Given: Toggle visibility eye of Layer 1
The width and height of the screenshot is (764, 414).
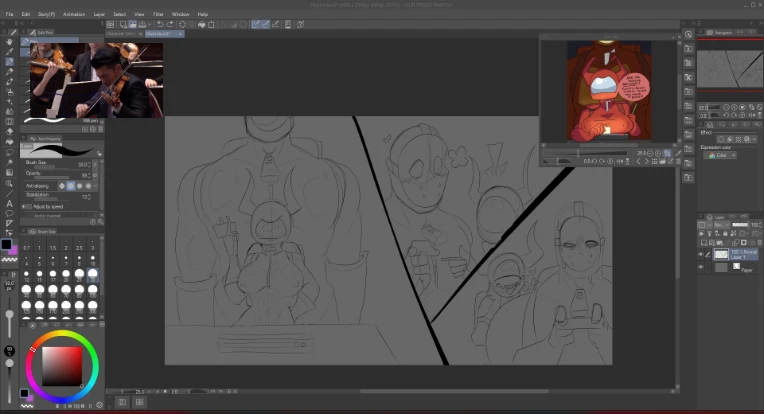Looking at the screenshot, I should coord(701,254).
